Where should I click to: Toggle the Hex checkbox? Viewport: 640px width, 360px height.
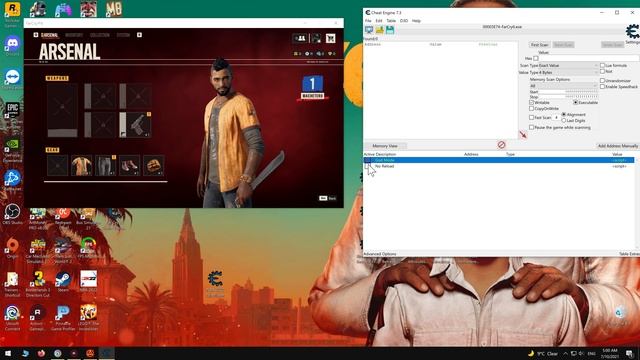[536, 58]
